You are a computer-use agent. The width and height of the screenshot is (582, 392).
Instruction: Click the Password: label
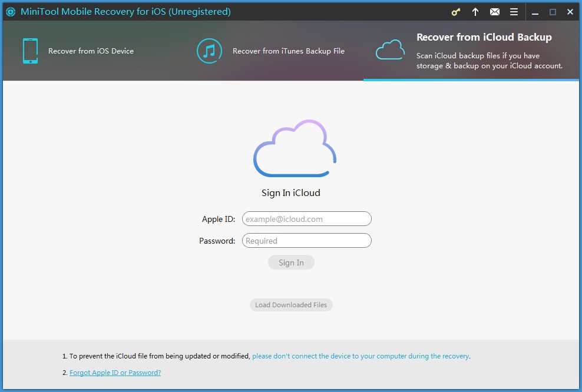coord(217,241)
